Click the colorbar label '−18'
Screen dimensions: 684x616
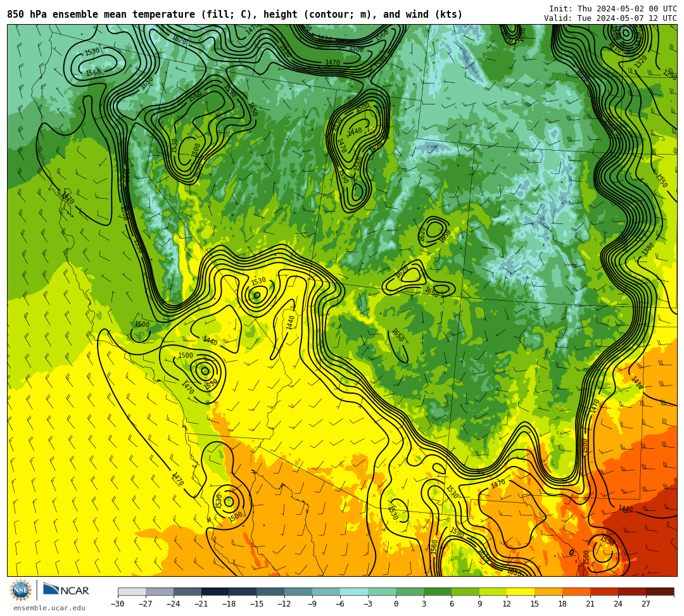click(229, 604)
